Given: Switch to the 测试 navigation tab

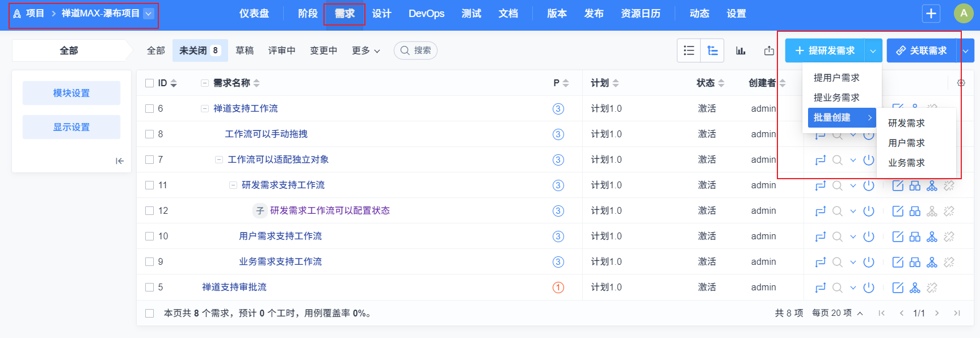Looking at the screenshot, I should point(471,14).
